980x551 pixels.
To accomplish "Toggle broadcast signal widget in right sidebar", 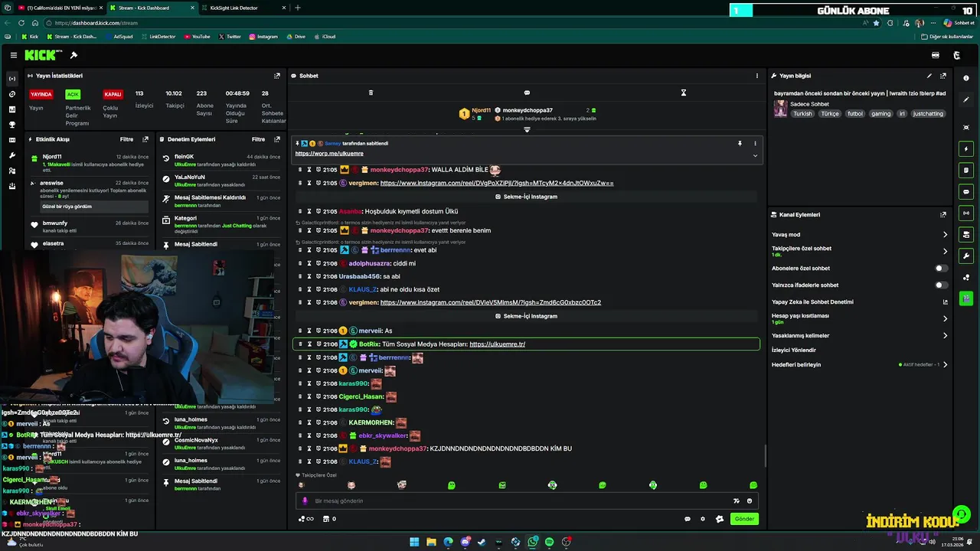I will (x=966, y=213).
